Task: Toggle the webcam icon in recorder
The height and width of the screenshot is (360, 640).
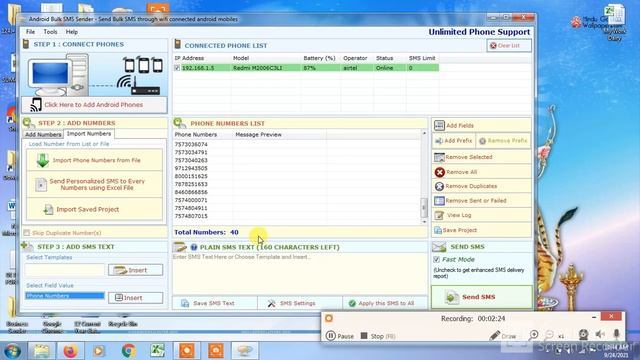Action: click(583, 335)
